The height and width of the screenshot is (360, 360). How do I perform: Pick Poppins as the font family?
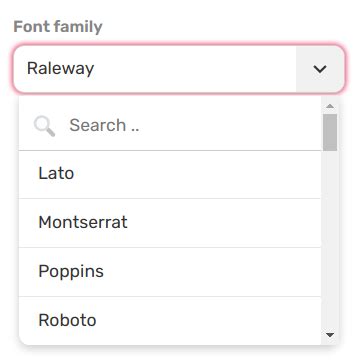71,272
